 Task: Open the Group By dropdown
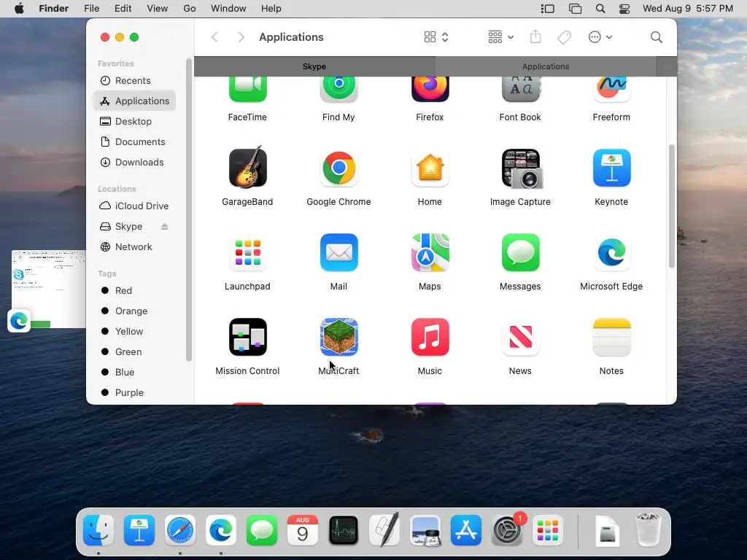coord(500,37)
